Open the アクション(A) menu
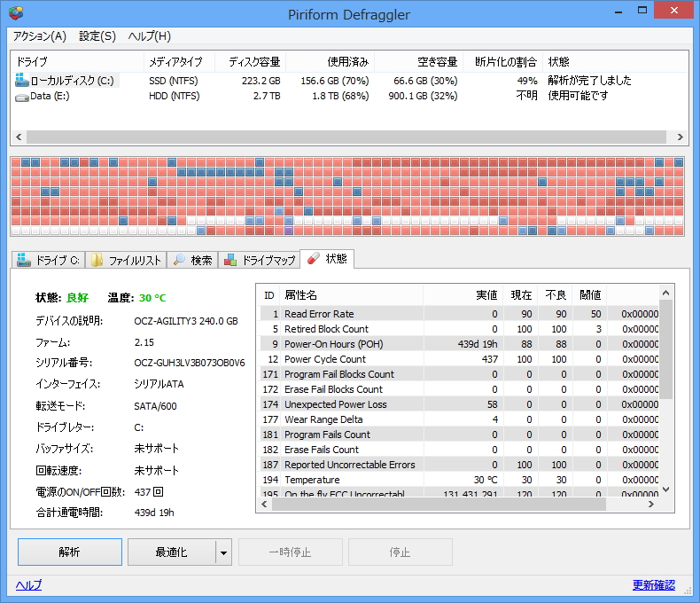The height and width of the screenshot is (603, 700). 40,36
